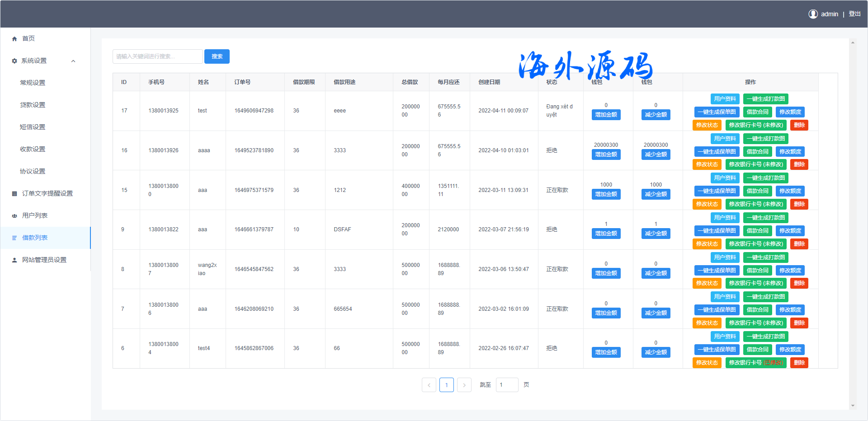Go to previous page using left arrow

(429, 385)
